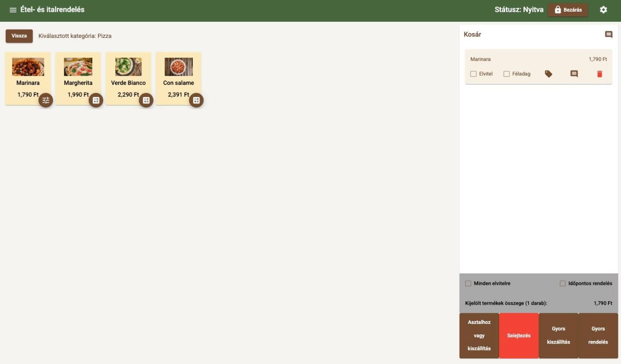This screenshot has width=621, height=364.
Task: Click the 2,290 Ft Verde Bianco price
Action: [x=128, y=94]
